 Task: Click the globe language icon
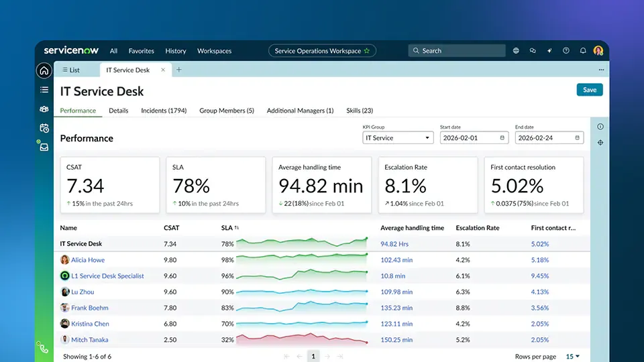tap(516, 50)
